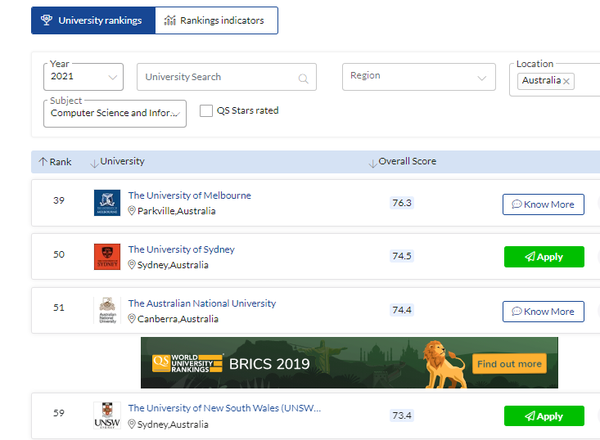600x440 pixels.
Task: Open The University of Melbourne link
Action: point(189,196)
